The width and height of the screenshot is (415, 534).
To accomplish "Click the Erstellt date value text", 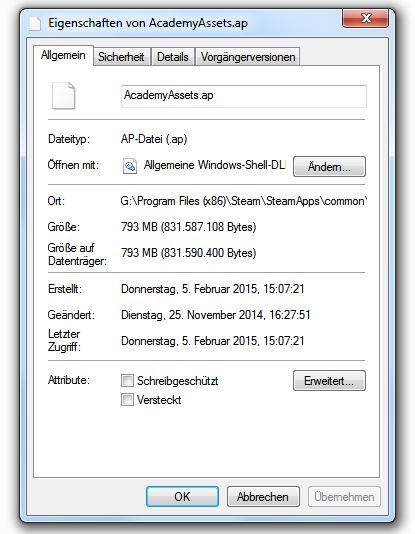I will click(212, 289).
